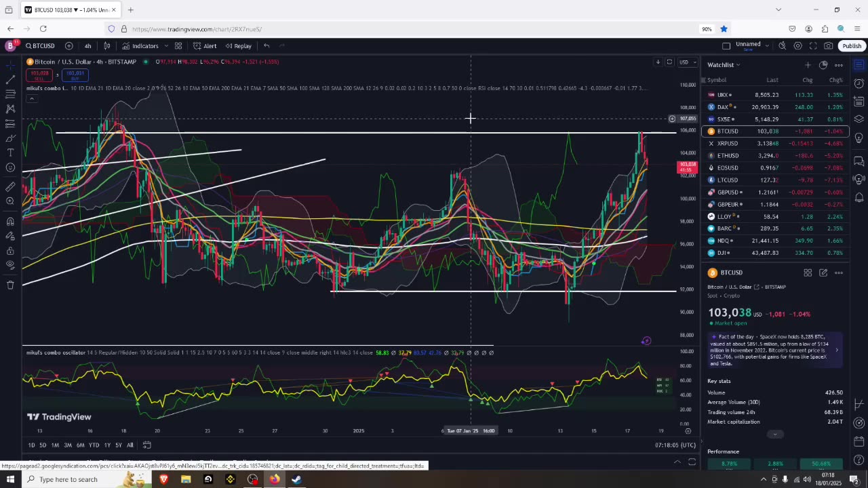Toggle the lock all drawings icon
Viewport: 868px width, 488px height.
click(x=10, y=251)
